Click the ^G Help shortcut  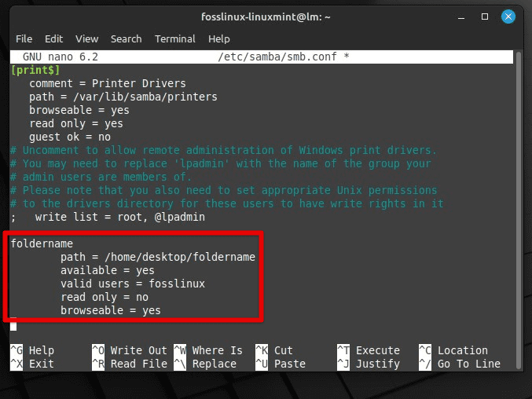click(x=32, y=350)
